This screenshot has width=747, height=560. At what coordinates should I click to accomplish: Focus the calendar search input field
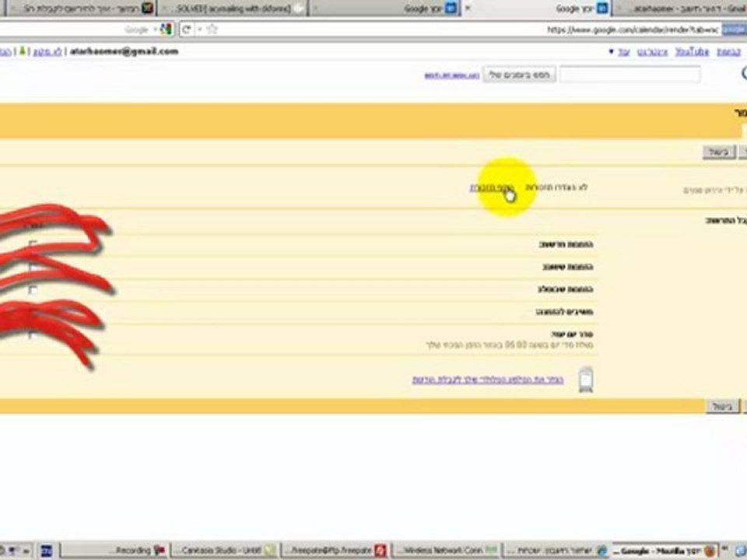click(x=630, y=75)
